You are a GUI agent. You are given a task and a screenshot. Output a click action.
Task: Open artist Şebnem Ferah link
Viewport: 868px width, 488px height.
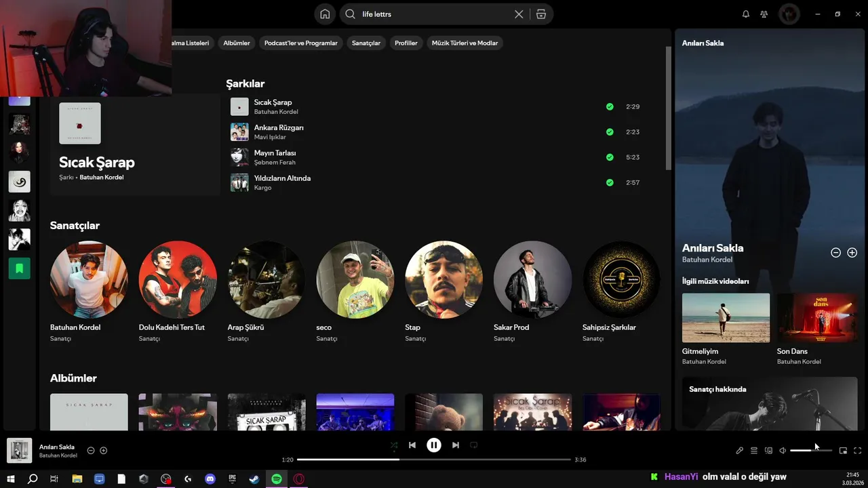pyautogui.click(x=275, y=163)
